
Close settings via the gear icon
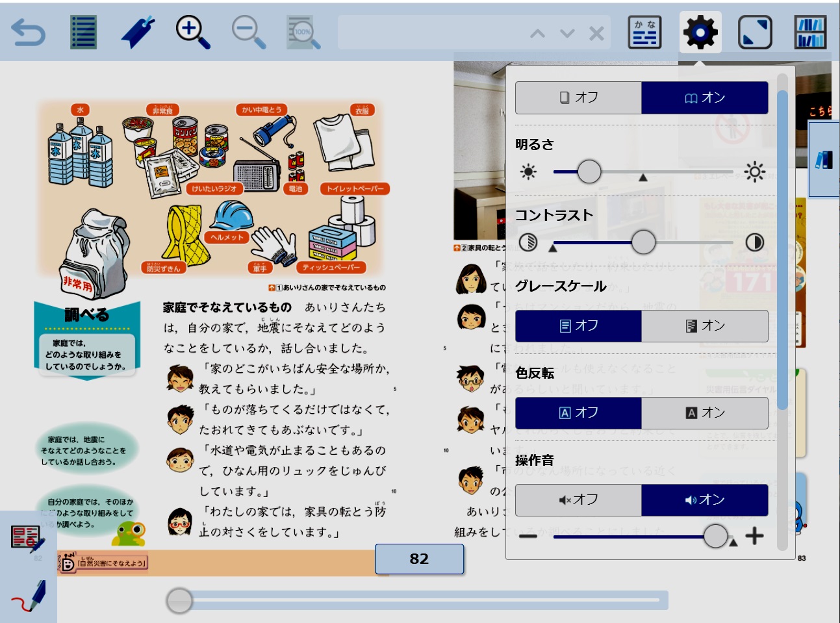[700, 32]
